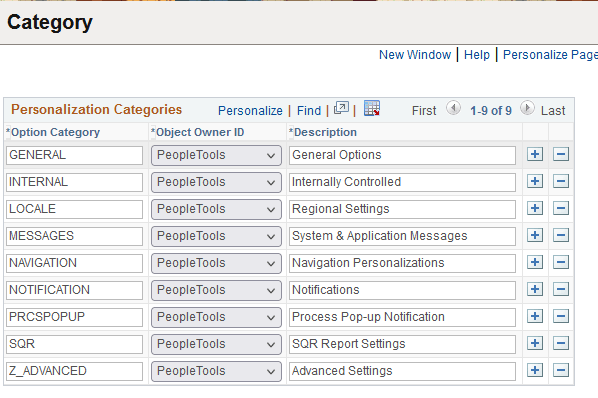
Task: Open Object Owner ID dropdown for NOTIFICATION
Action: pyautogui.click(x=216, y=290)
